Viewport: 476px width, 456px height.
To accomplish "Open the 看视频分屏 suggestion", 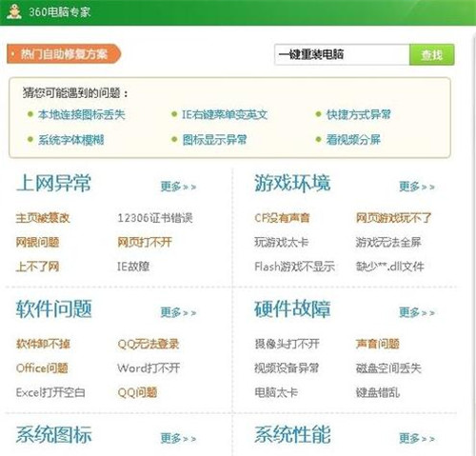I will [x=353, y=140].
